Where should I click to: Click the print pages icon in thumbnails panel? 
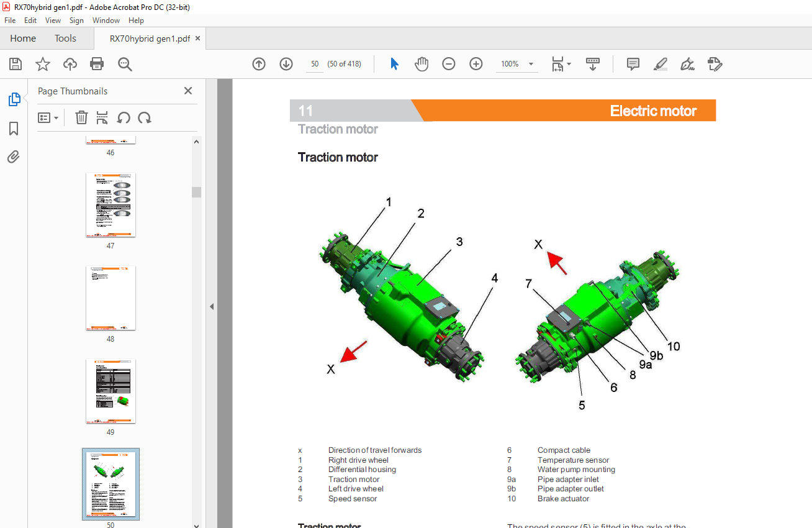click(102, 117)
